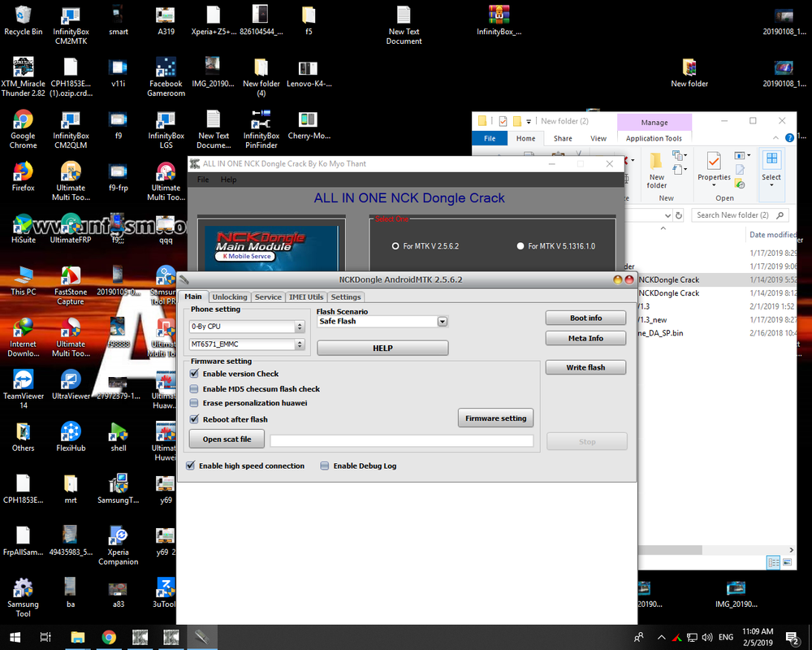Image resolution: width=812 pixels, height=650 pixels.
Task: Open UltraViewer desktop icon
Action: 71,384
